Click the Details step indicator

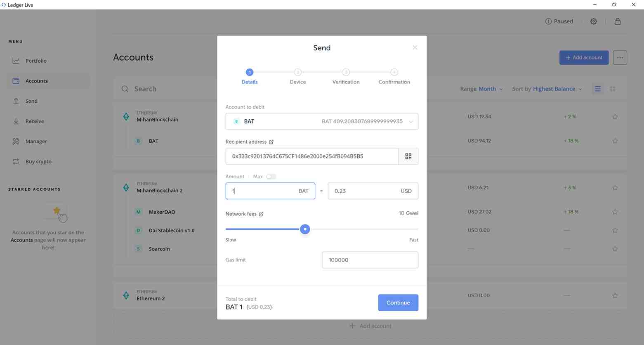[x=250, y=77]
